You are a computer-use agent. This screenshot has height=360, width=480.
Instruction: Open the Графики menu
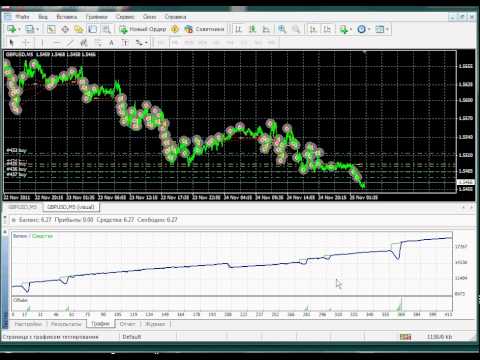coord(96,17)
